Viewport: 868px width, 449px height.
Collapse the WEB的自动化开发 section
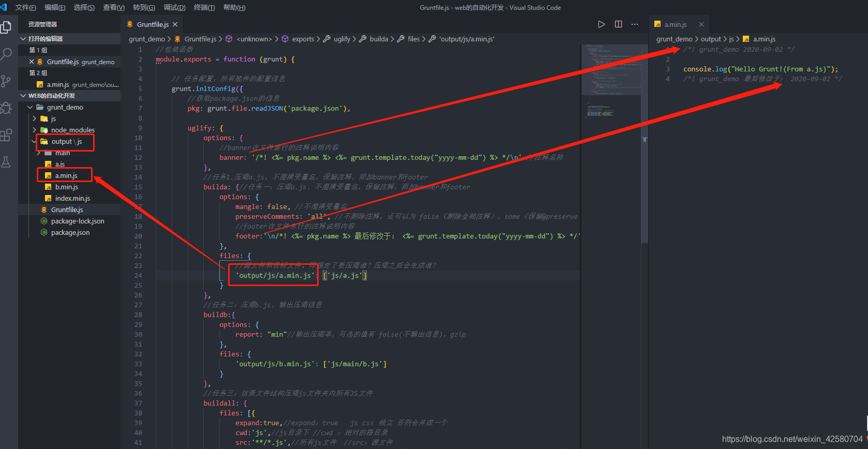pos(69,96)
